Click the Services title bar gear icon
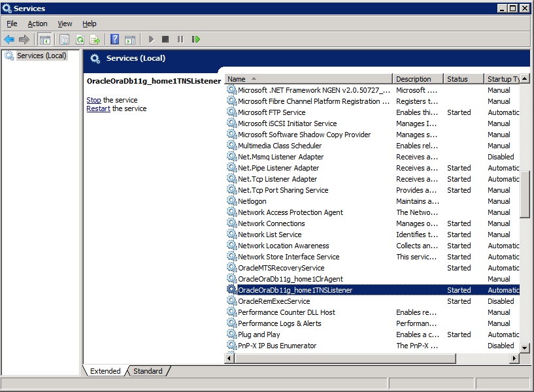The width and height of the screenshot is (534, 392). tap(7, 8)
